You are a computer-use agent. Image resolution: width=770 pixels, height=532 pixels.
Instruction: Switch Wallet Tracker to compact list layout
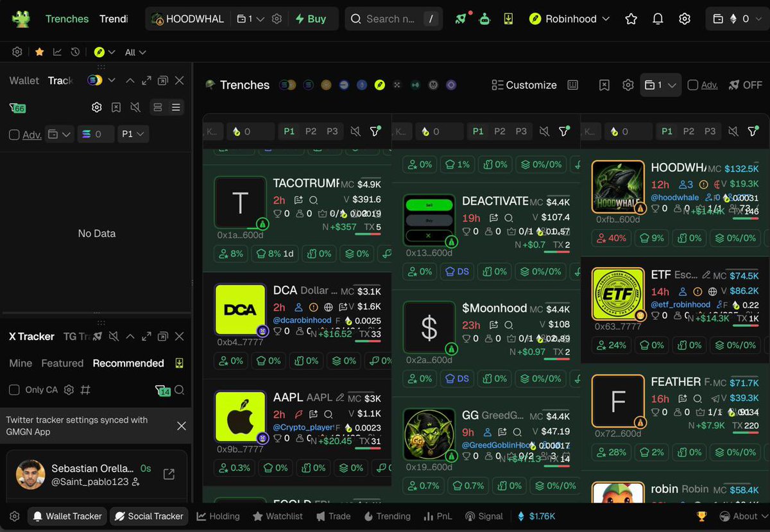pos(176,108)
